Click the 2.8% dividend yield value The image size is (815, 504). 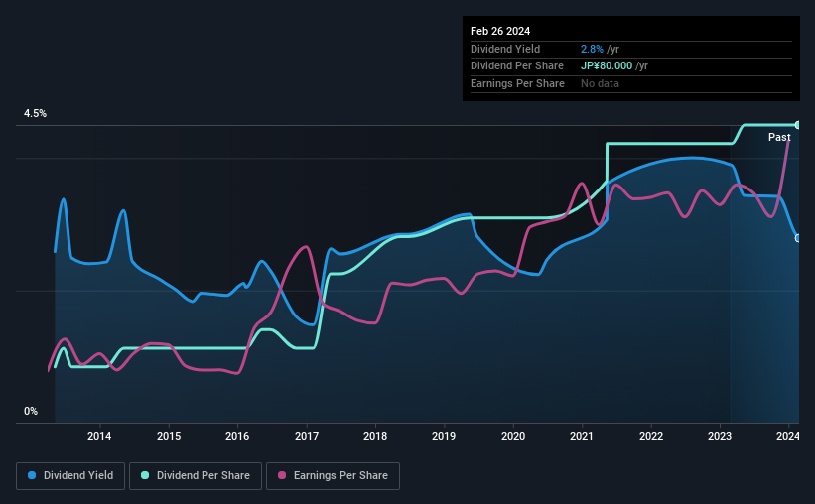pos(592,49)
